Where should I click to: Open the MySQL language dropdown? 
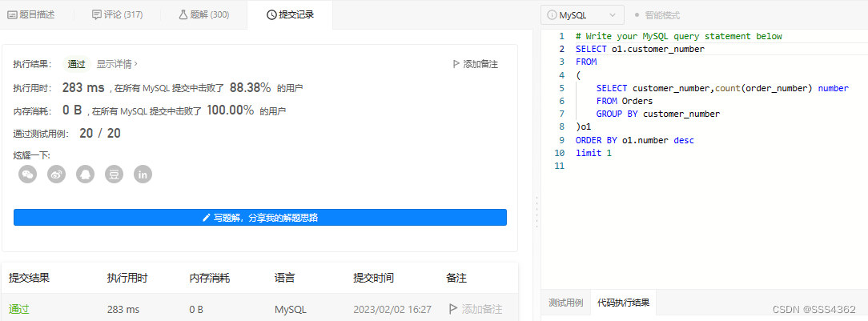tap(582, 15)
